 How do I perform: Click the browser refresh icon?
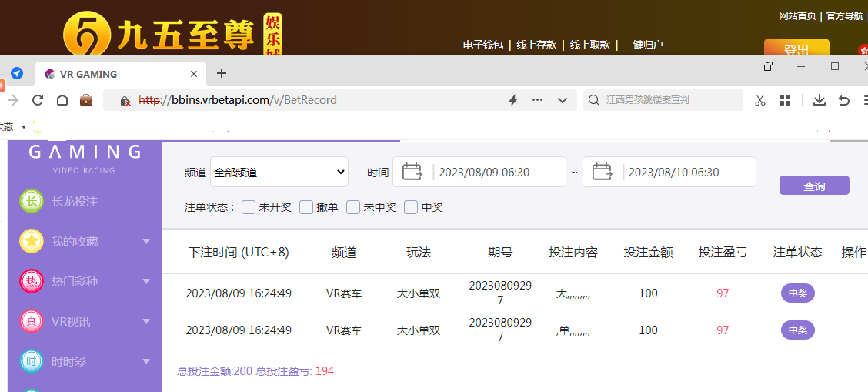point(37,100)
